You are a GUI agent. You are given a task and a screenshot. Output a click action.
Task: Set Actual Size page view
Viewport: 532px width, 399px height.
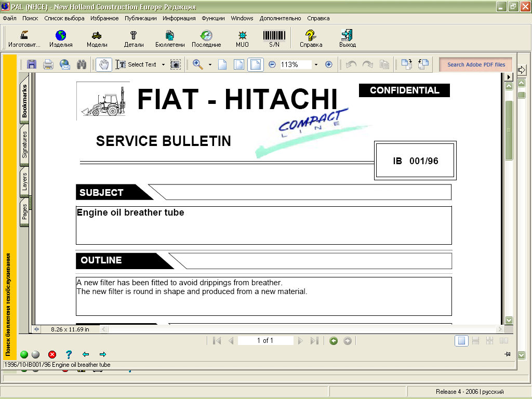(x=222, y=64)
